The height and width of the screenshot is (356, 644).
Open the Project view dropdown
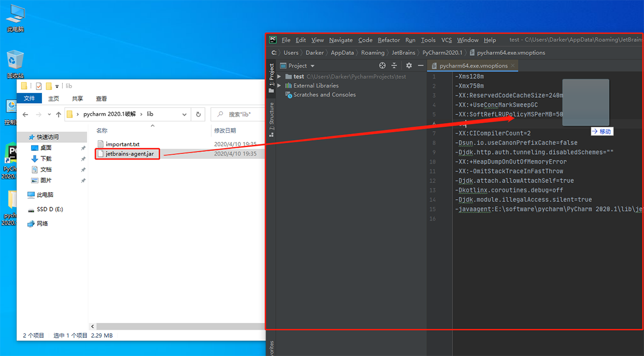pos(297,66)
